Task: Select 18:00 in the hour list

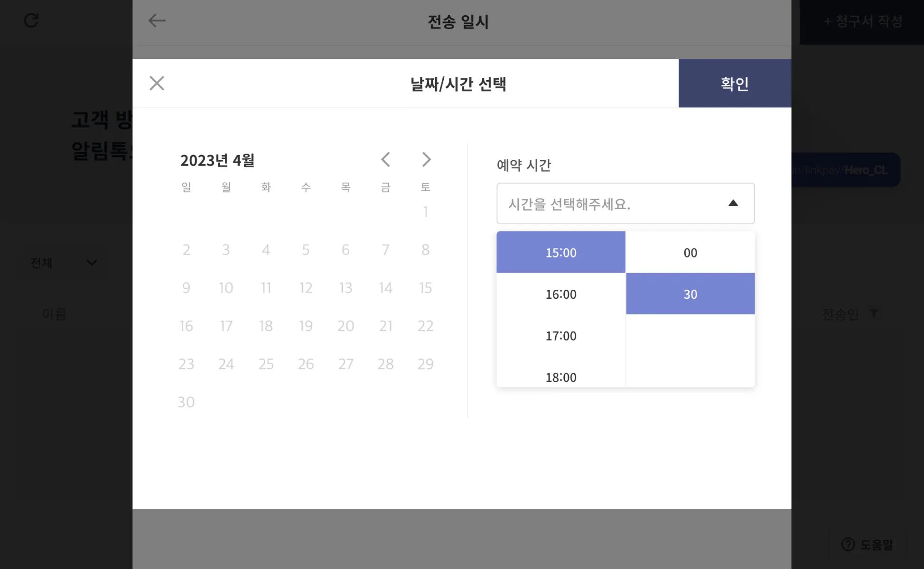Action: [x=560, y=377]
